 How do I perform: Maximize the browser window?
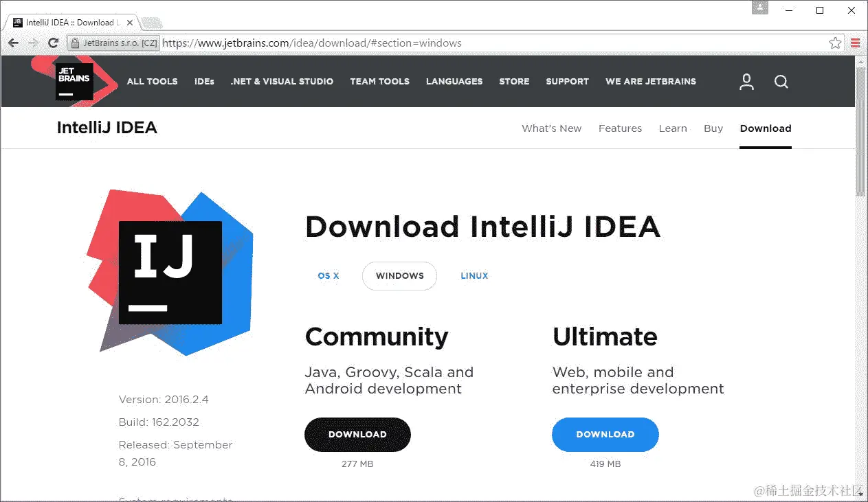coord(820,10)
